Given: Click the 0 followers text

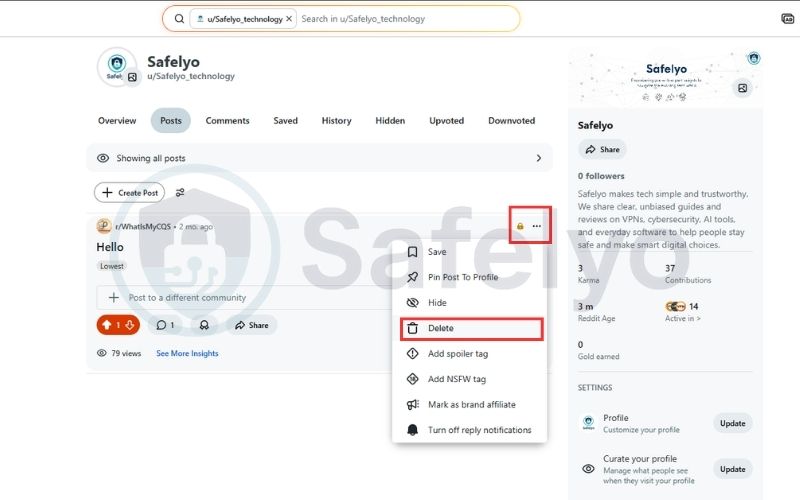Looking at the screenshot, I should (601, 176).
